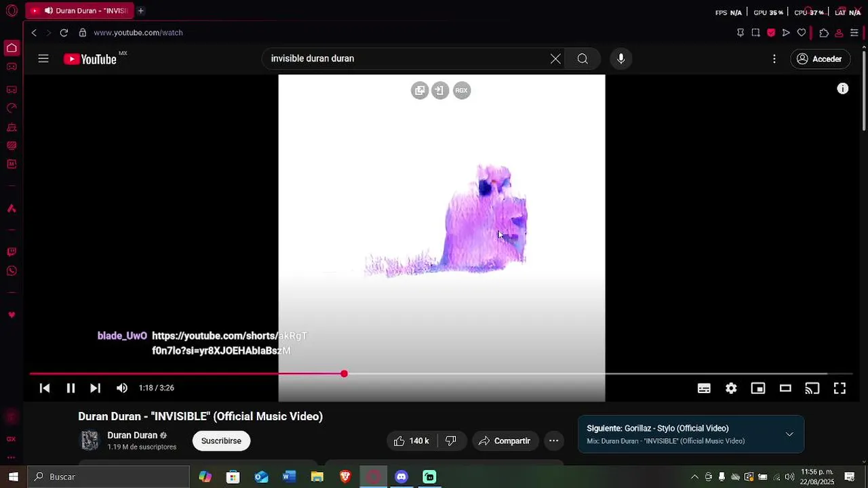
Task: Open Easy Setup sliders icon
Action: pyautogui.click(x=854, y=33)
